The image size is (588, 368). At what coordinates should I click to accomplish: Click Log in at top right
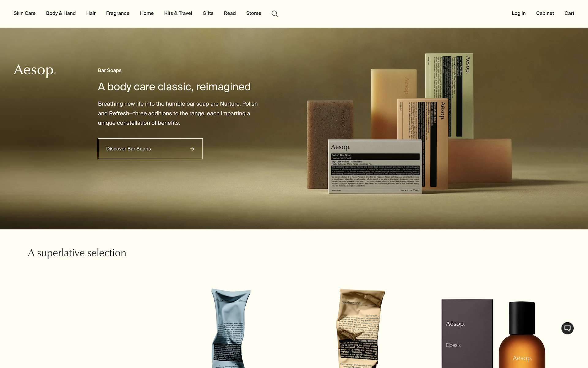tap(518, 13)
